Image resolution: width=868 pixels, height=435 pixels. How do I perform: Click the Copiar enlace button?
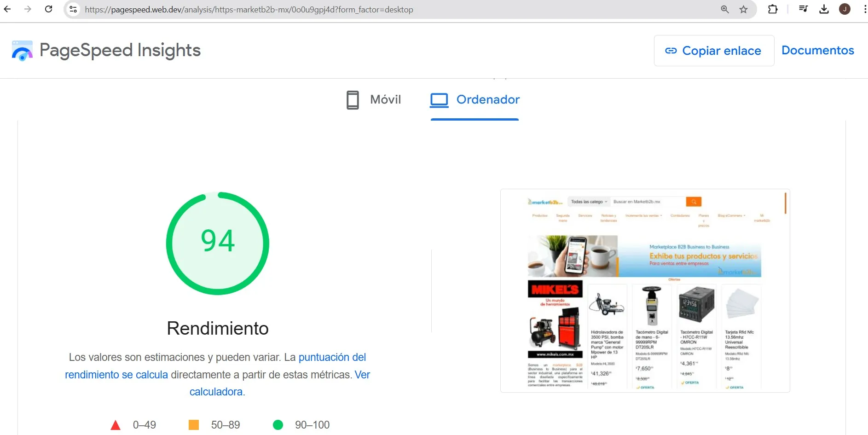click(713, 51)
